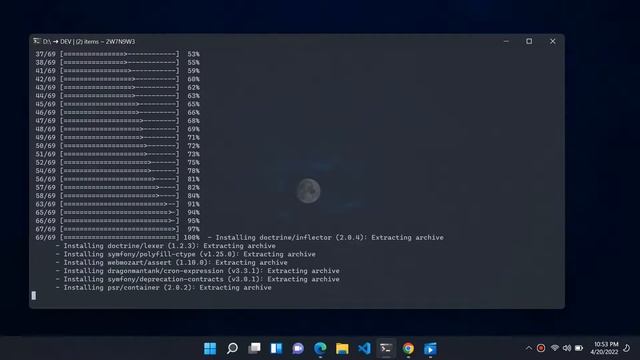Open Microsoft Edge from the taskbar

(320, 348)
